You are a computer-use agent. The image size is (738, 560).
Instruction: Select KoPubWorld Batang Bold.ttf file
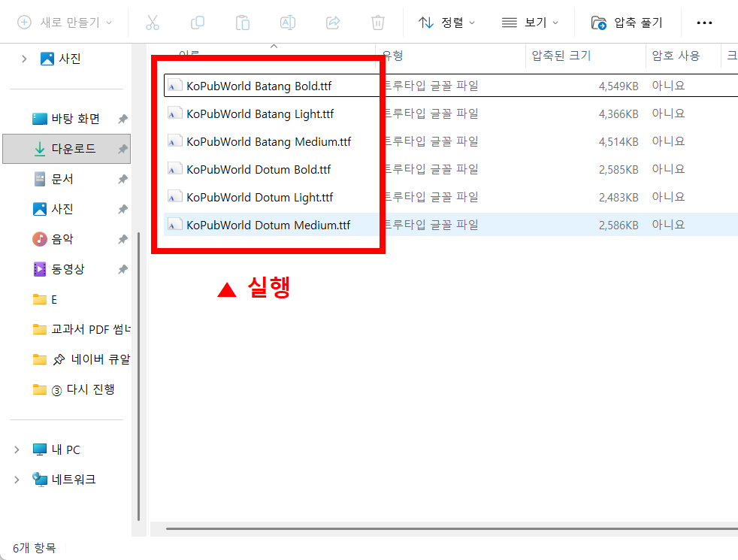click(x=259, y=86)
